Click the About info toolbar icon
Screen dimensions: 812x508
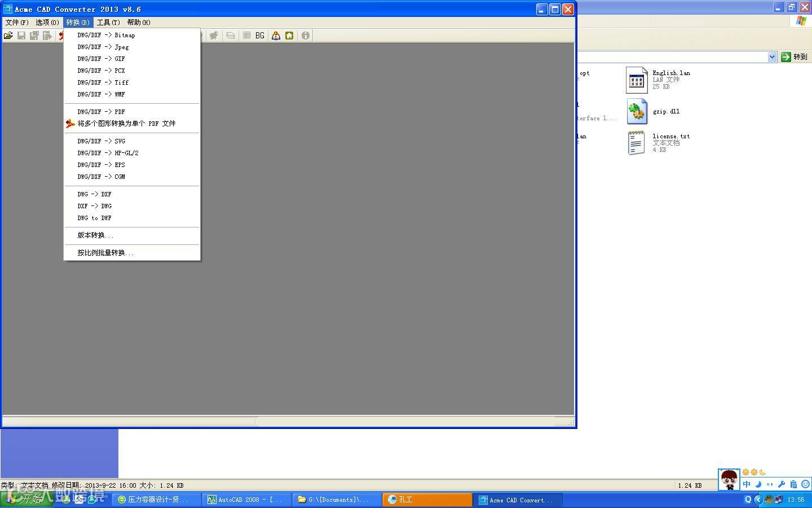pos(306,36)
